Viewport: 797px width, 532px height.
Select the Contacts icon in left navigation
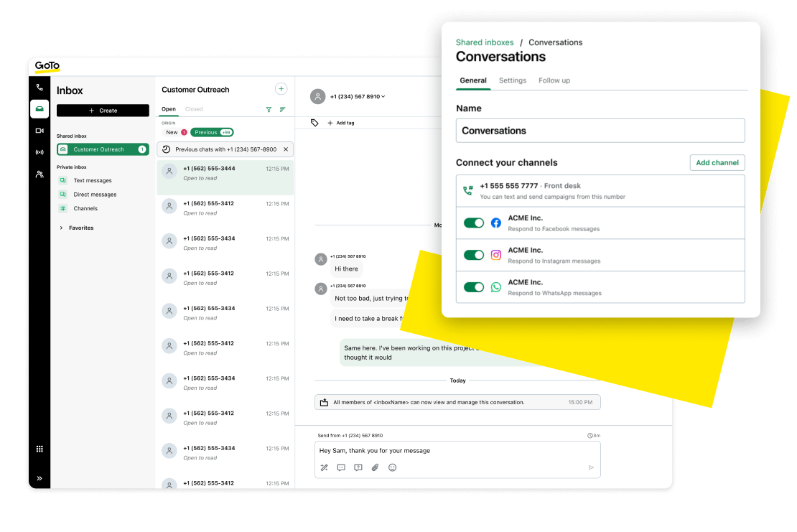(39, 173)
